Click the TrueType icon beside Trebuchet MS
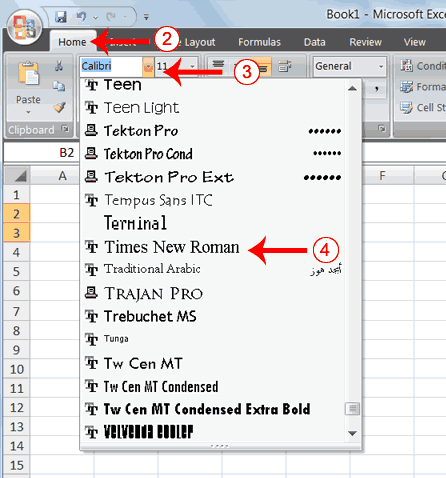This screenshot has height=478, width=446. point(91,316)
